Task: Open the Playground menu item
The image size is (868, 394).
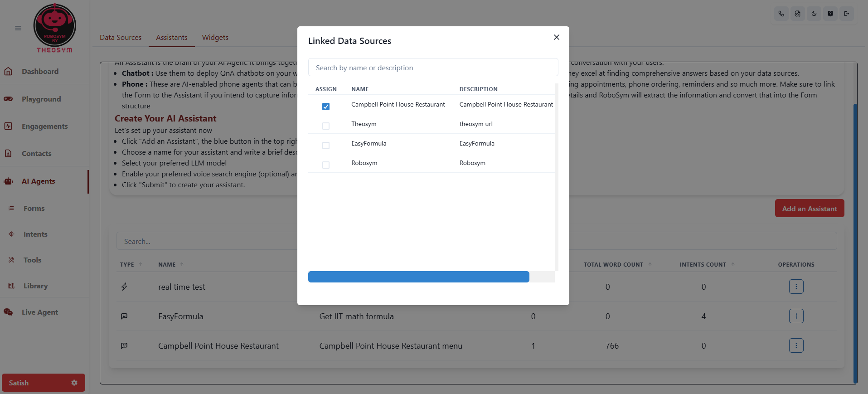Action: coord(41,99)
